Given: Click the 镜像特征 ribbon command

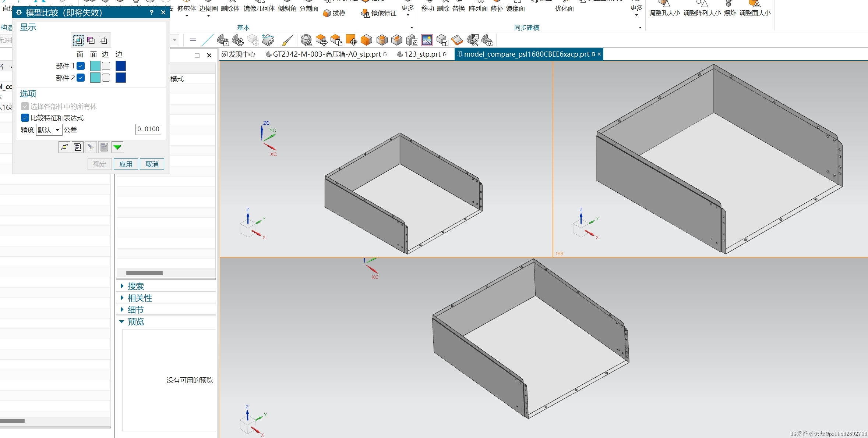Looking at the screenshot, I should [379, 13].
